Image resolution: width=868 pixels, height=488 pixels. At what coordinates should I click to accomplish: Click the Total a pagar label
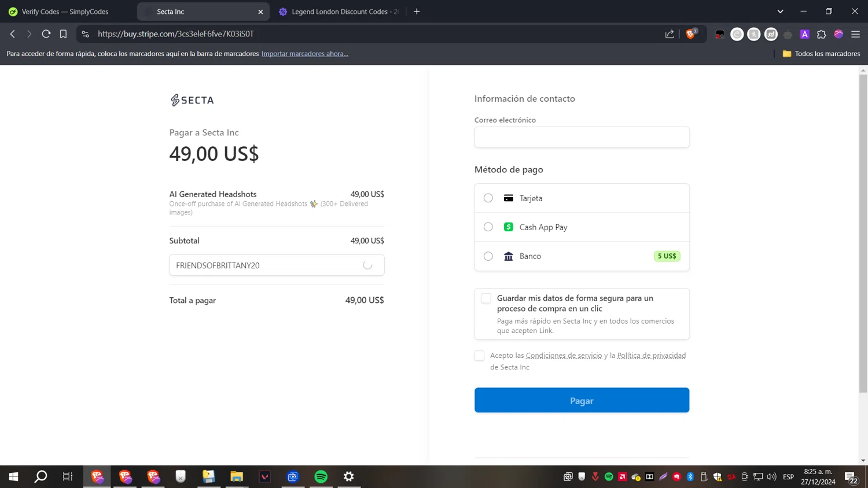click(193, 300)
